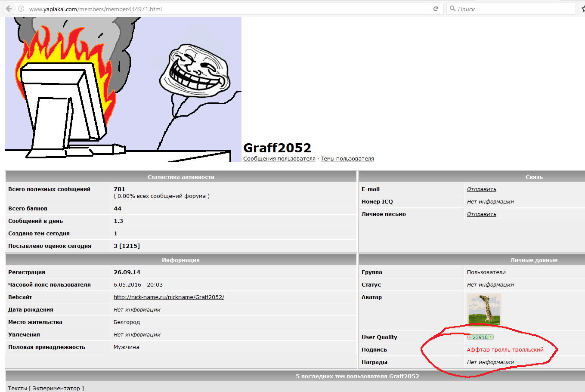Go back with the browser back arrow
The width and height of the screenshot is (585, 392).
(9, 9)
